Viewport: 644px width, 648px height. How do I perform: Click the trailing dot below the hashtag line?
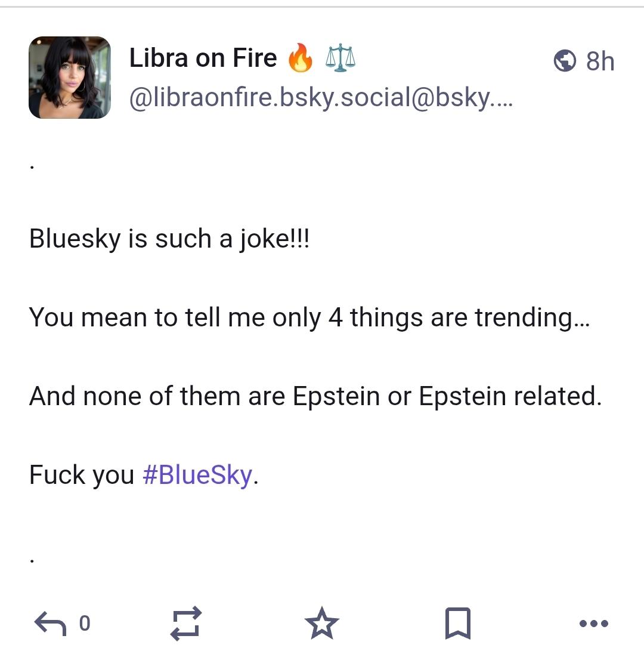point(32,561)
